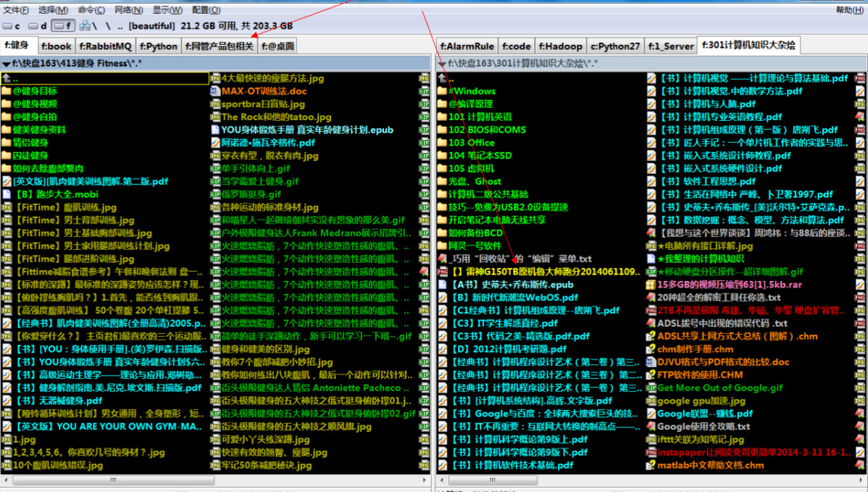
Task: Select the active f drive button
Action: (x=62, y=26)
